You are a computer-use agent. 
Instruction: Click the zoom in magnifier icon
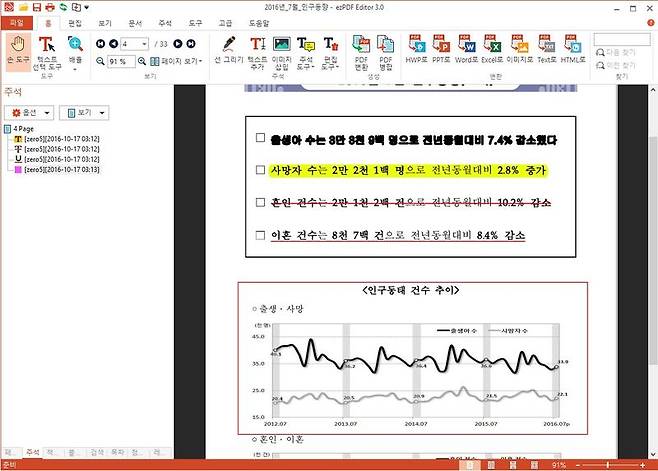142,61
